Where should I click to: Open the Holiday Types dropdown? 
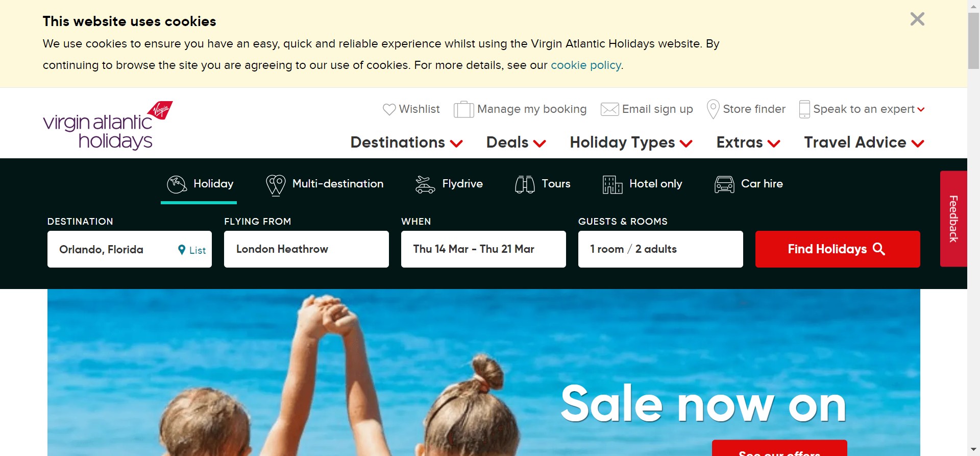pyautogui.click(x=631, y=142)
